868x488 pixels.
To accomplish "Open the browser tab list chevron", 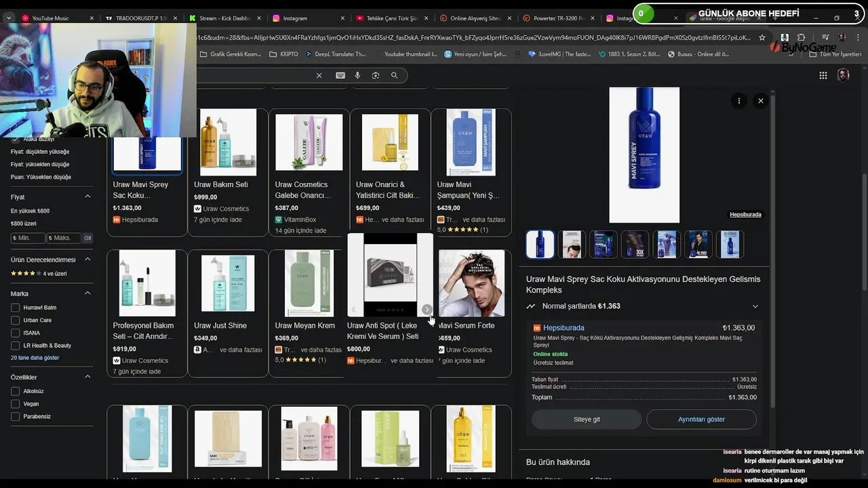I will [x=8, y=18].
